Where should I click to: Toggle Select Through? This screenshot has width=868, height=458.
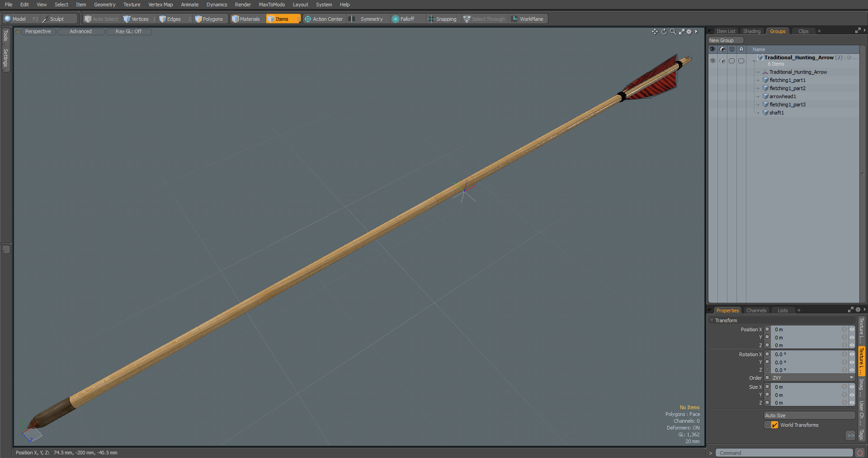[x=484, y=19]
